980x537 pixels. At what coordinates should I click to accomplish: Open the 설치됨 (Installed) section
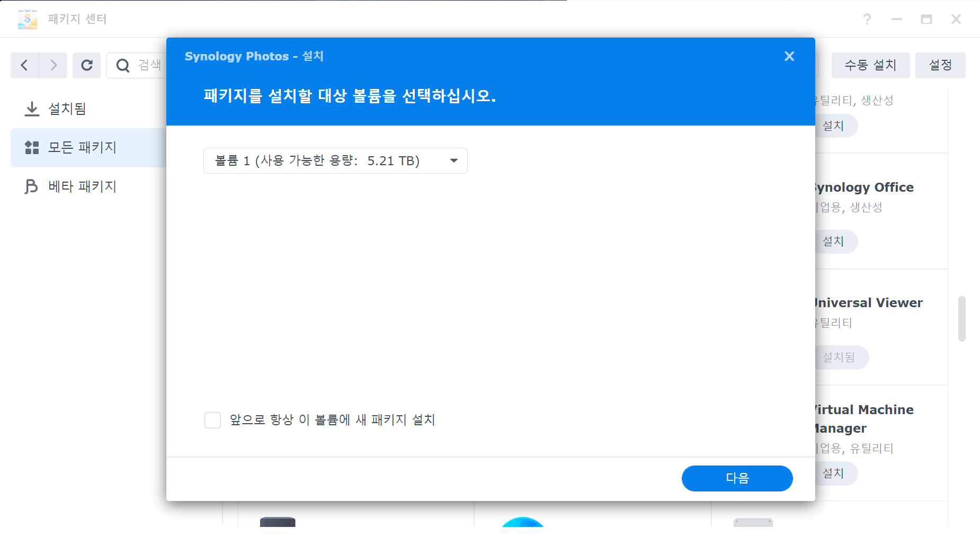coord(88,109)
